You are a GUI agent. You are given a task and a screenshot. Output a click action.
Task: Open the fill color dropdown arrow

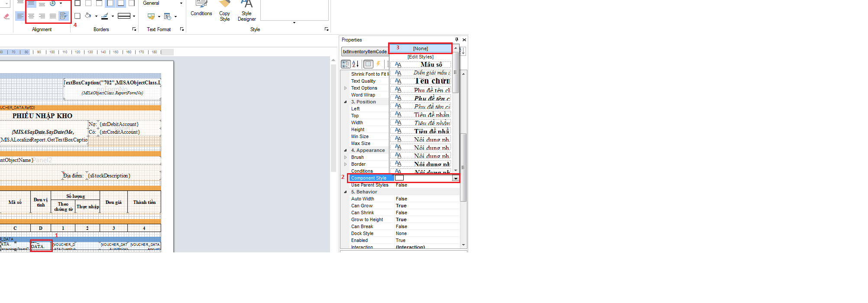pos(96,16)
